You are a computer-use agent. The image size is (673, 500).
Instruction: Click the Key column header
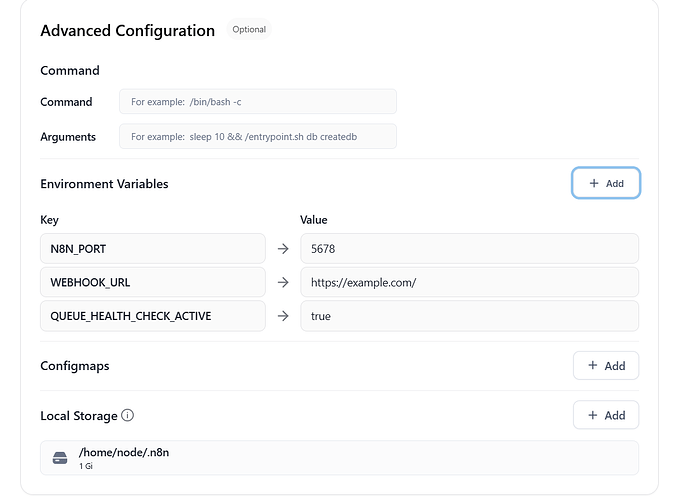[x=49, y=220]
